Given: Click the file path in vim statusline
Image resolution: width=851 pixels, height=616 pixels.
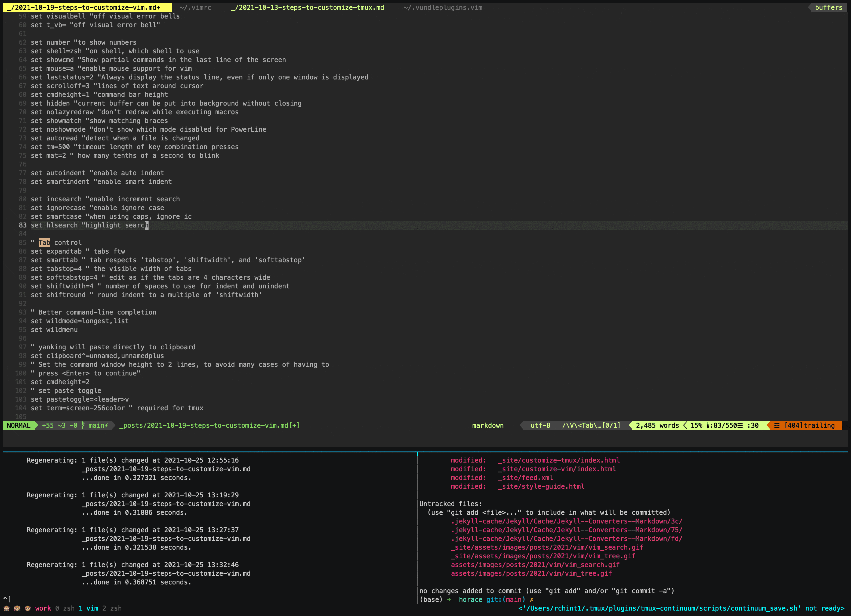Looking at the screenshot, I should click(209, 426).
